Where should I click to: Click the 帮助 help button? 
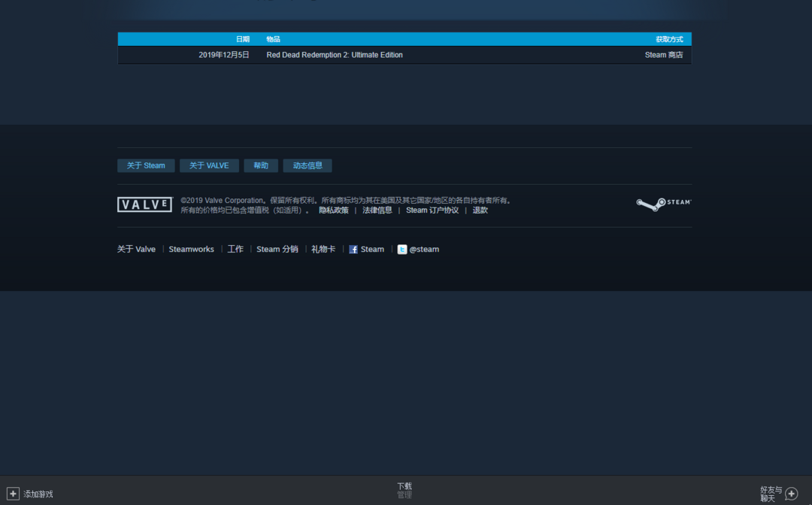click(x=261, y=165)
